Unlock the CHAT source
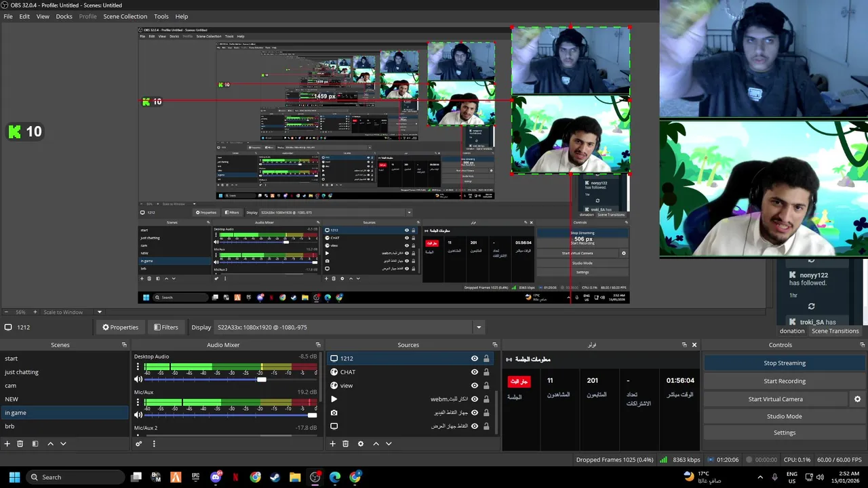This screenshot has height=488, width=868. click(x=486, y=372)
